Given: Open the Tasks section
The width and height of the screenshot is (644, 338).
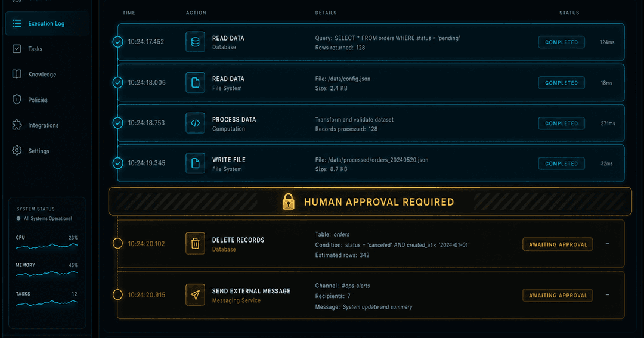Looking at the screenshot, I should 35,49.
